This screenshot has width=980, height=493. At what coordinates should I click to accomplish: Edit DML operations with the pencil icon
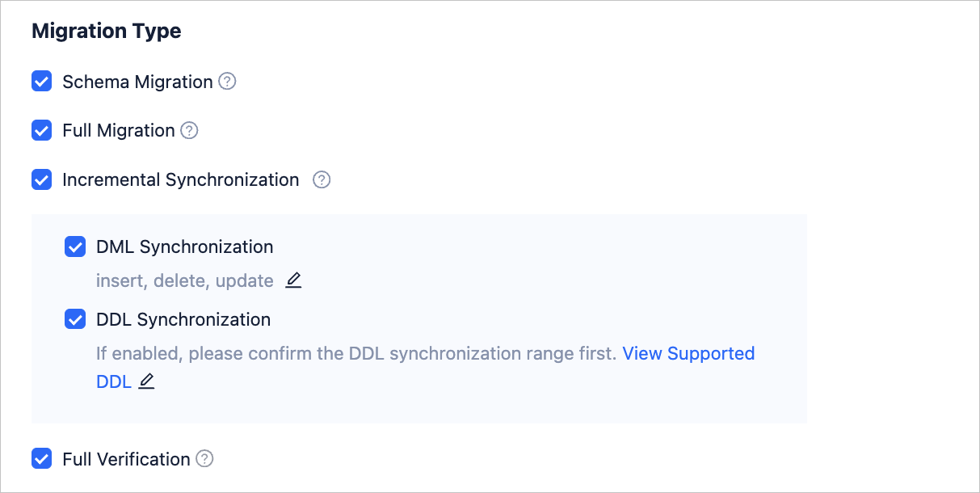click(x=293, y=280)
